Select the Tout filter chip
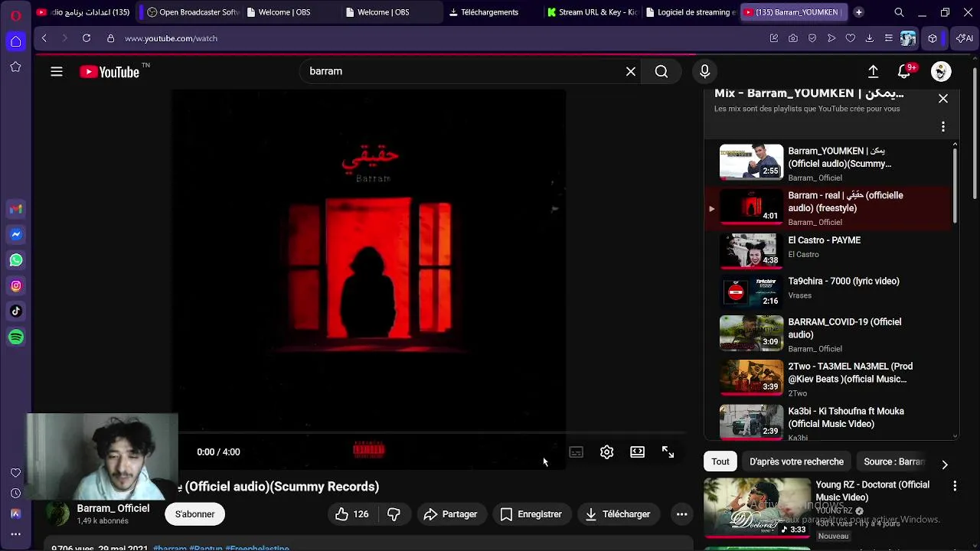980x551 pixels. [720, 461]
